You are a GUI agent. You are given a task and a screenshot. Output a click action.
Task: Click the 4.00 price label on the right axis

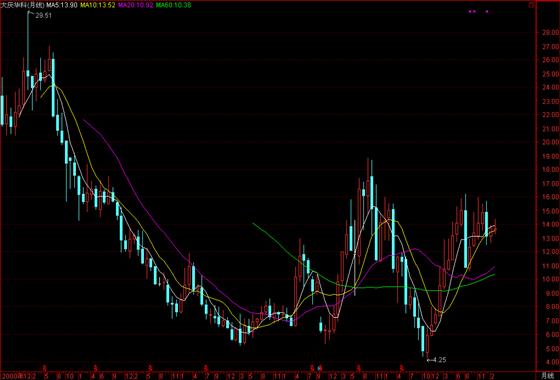550,362
